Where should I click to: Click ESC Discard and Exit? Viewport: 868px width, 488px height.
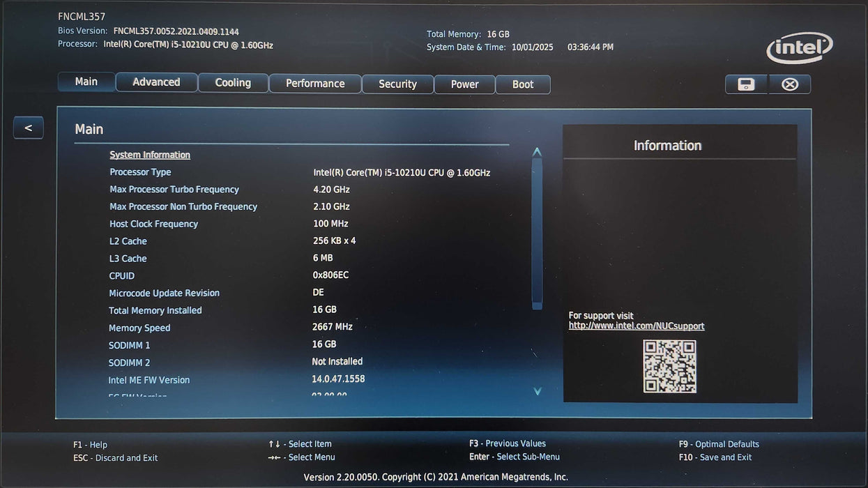click(115, 458)
